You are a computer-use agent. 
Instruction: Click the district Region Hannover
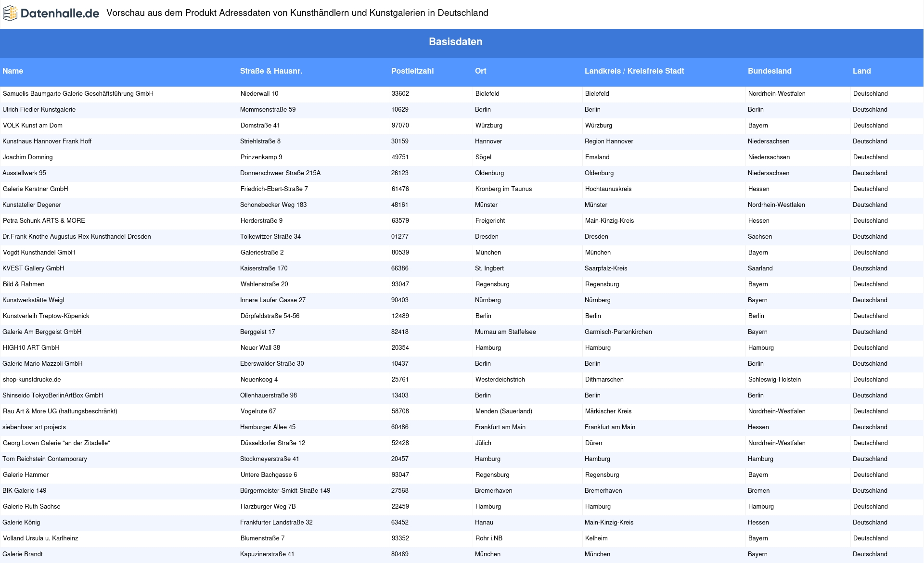[609, 141]
